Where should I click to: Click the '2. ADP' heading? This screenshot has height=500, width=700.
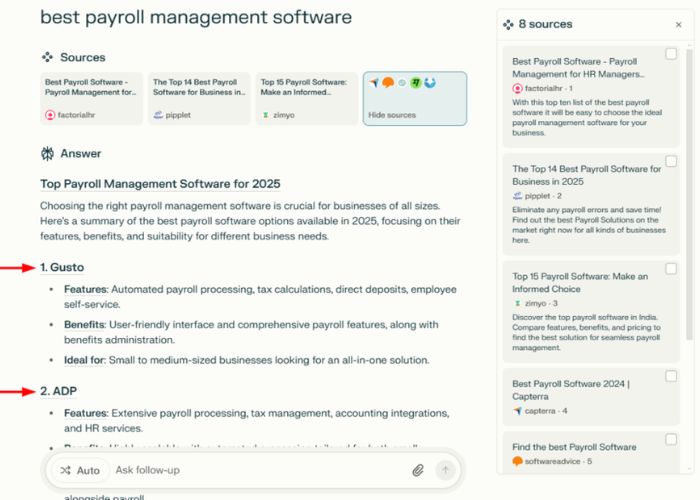point(58,391)
